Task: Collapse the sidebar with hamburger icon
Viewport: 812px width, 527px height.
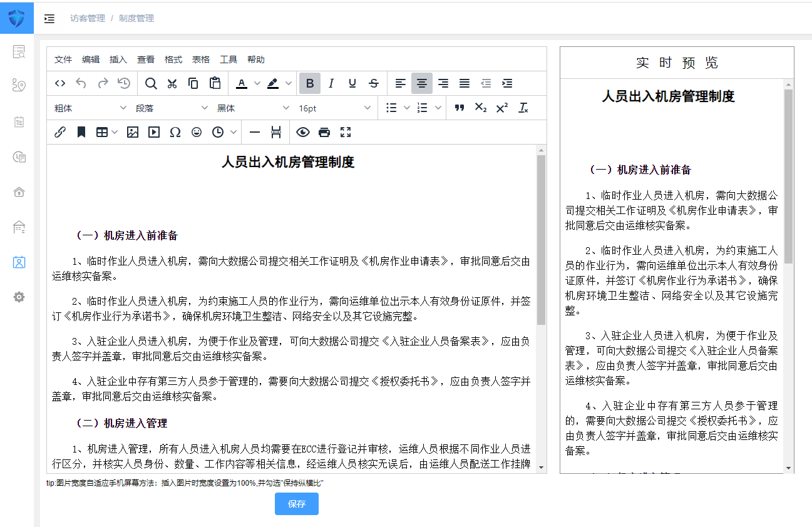Action: pyautogui.click(x=49, y=19)
